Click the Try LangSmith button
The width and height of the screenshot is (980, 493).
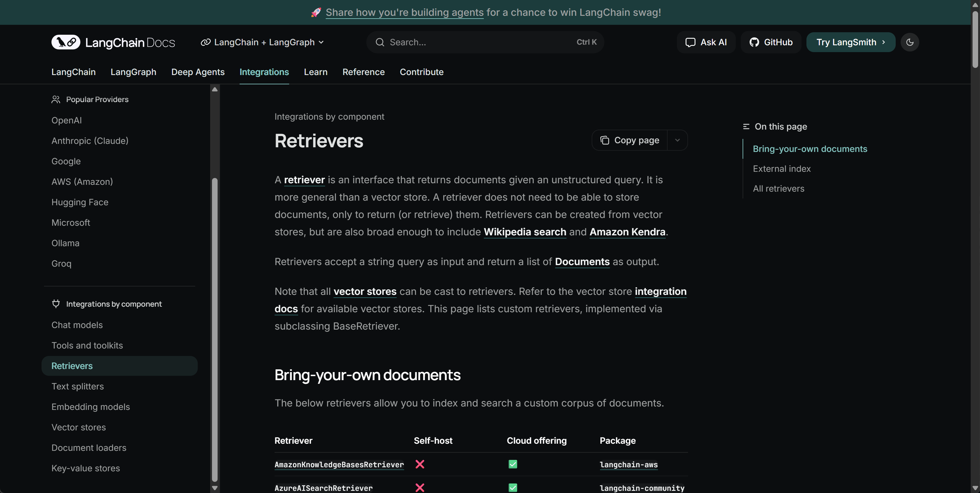851,42
